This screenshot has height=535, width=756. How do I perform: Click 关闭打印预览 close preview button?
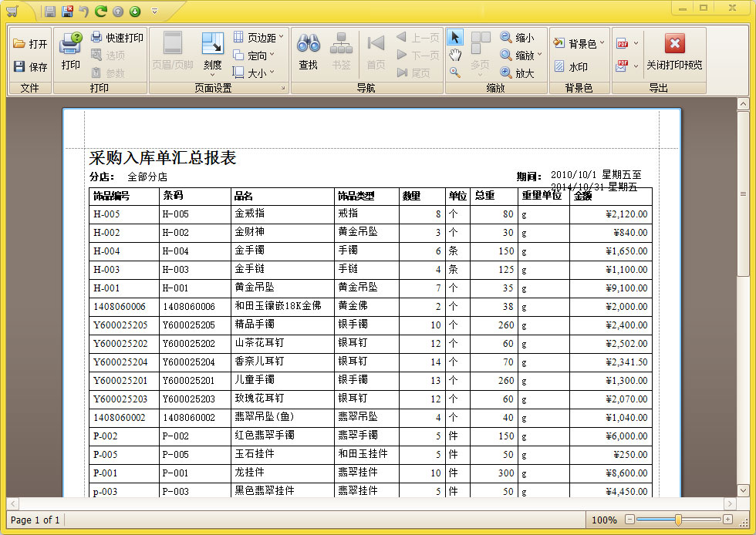(x=674, y=52)
